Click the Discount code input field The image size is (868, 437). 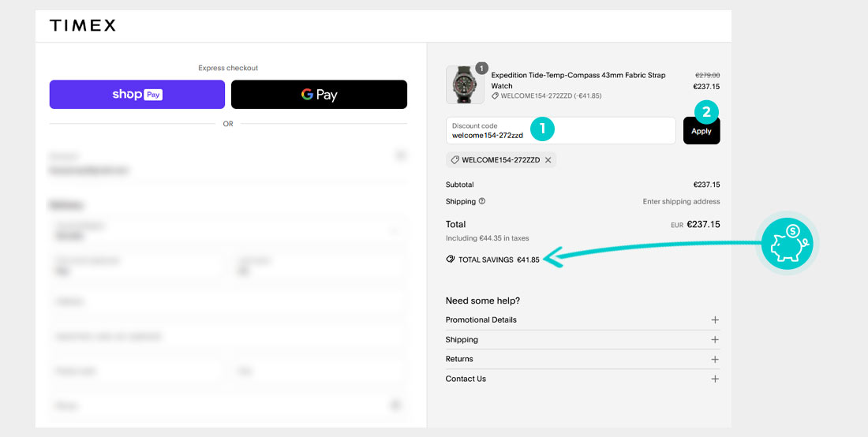[561, 130]
